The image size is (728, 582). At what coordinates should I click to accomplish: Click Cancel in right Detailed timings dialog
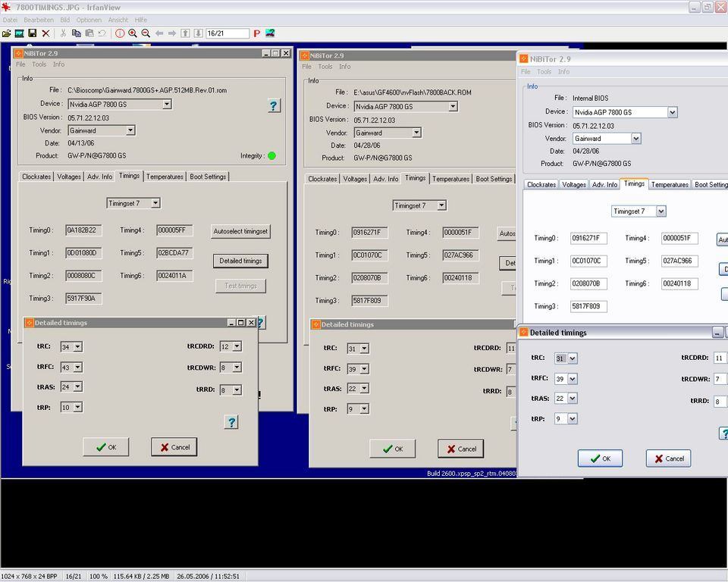[x=669, y=458]
